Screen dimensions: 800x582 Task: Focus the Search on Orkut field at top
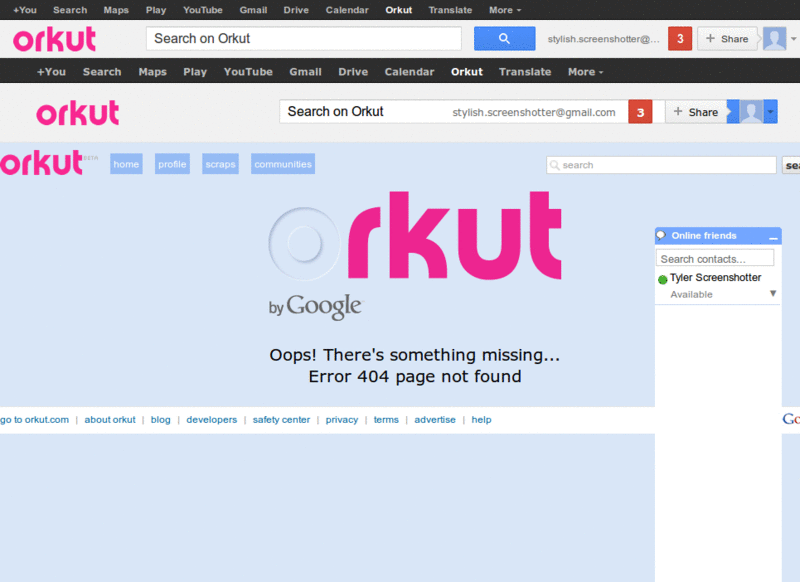tap(304, 38)
